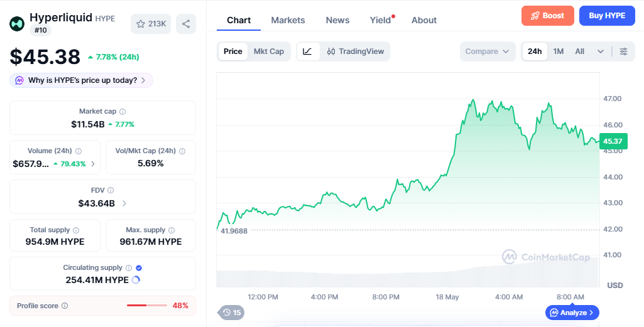Select the 24h time range
644x327 pixels.
pos(535,51)
